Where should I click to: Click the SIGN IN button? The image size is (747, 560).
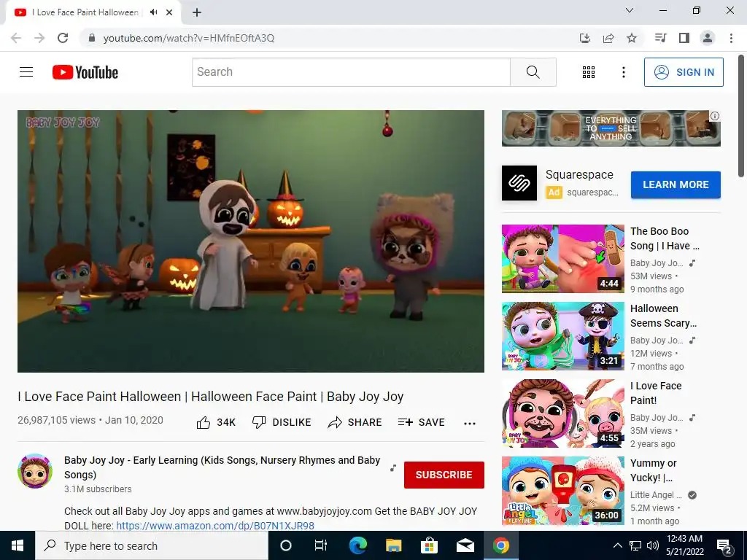(684, 72)
